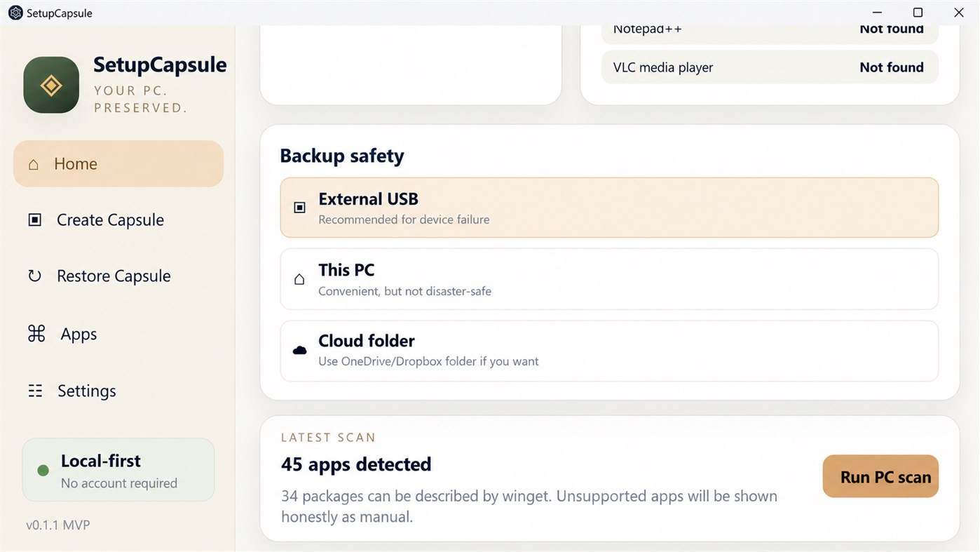980x552 pixels.
Task: Click the green Local-first status dot
Action: click(x=43, y=471)
